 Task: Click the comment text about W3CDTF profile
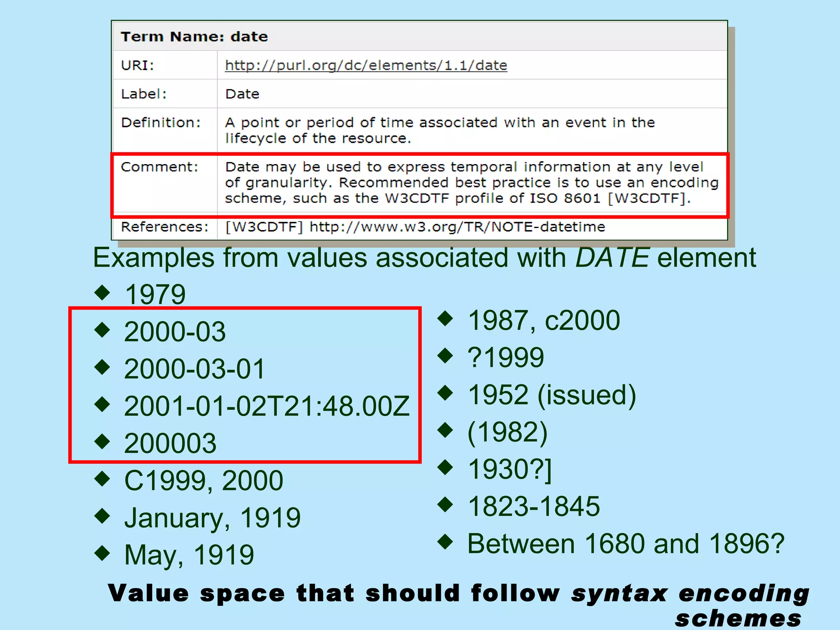tap(472, 183)
